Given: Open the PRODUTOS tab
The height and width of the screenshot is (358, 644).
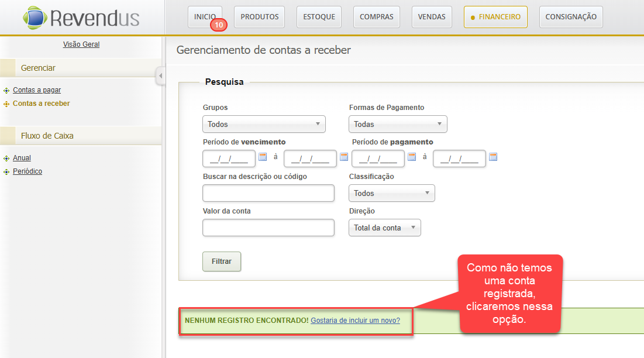Looking at the screenshot, I should pyautogui.click(x=260, y=17).
